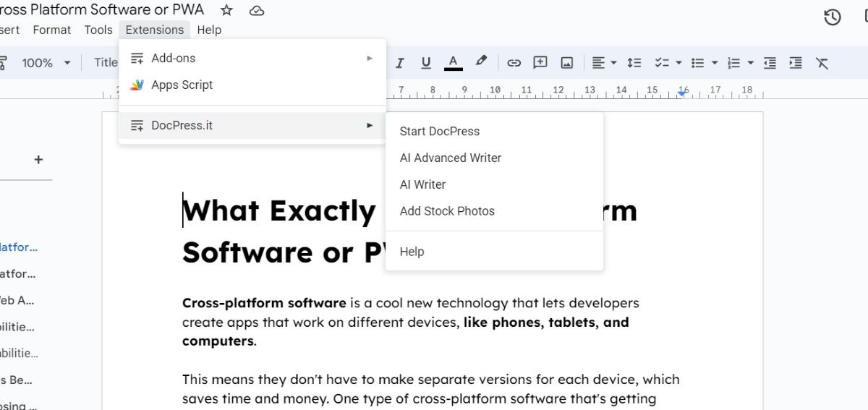Viewport: 868px width, 410px height.
Task: Expand the alignment dropdown arrow
Action: click(614, 63)
